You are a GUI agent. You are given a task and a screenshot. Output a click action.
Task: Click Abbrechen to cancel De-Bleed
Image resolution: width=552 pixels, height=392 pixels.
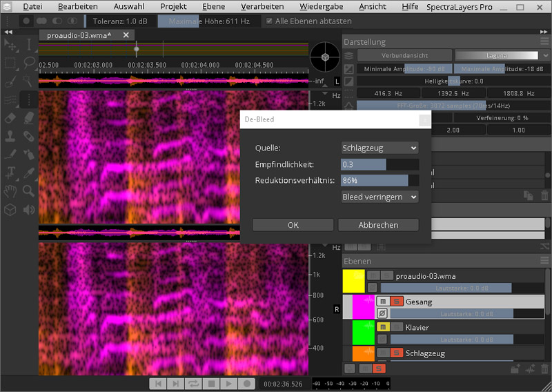[378, 225]
